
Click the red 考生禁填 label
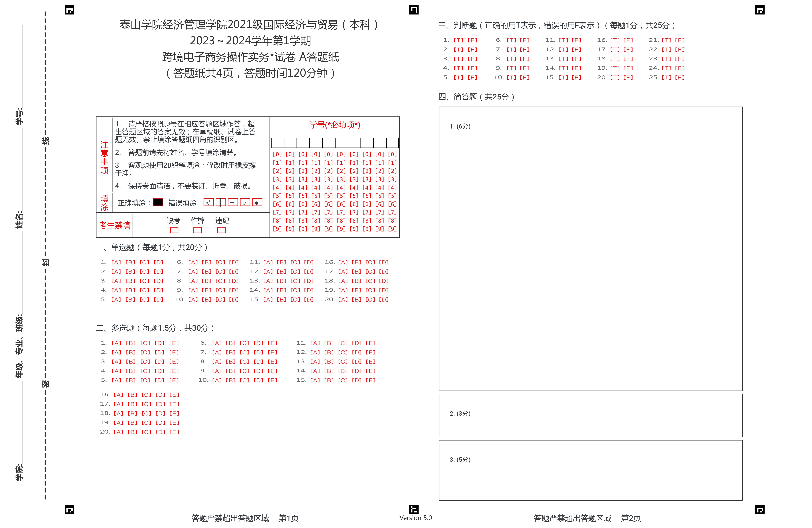tap(115, 225)
